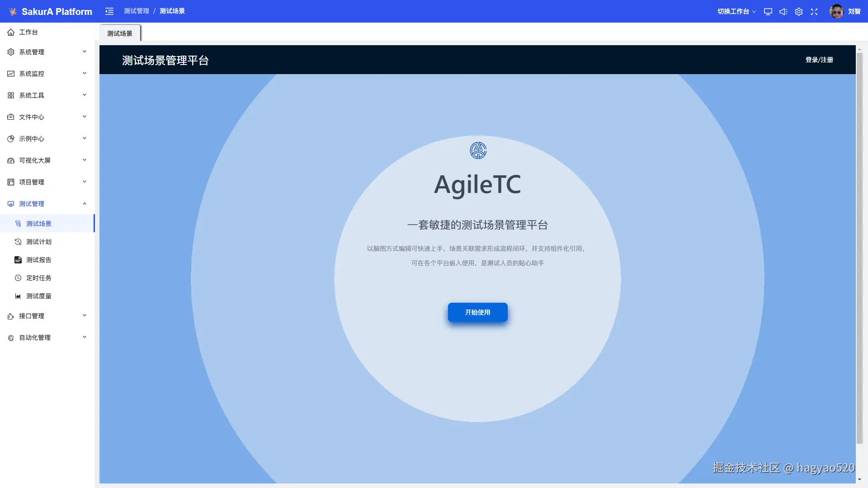The image size is (868, 488).
Task: Open the announcements speaker icon
Action: pos(783,12)
